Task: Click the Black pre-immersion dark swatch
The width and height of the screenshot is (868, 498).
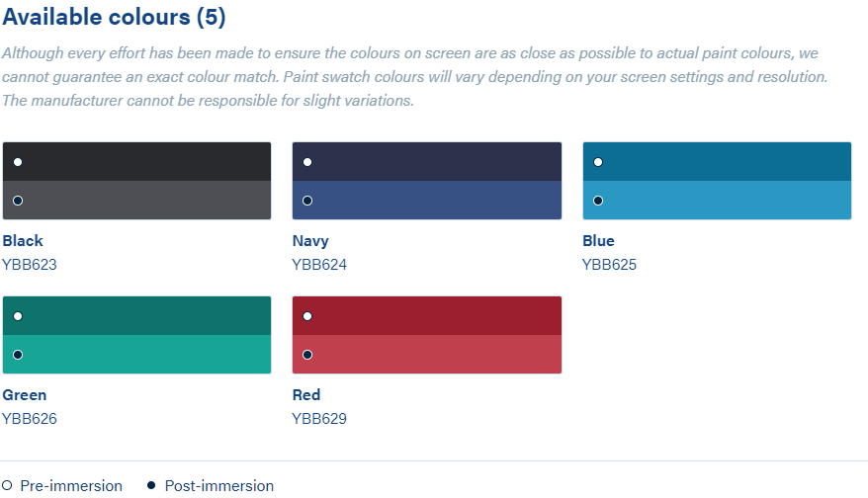Action: pyautogui.click(x=136, y=162)
